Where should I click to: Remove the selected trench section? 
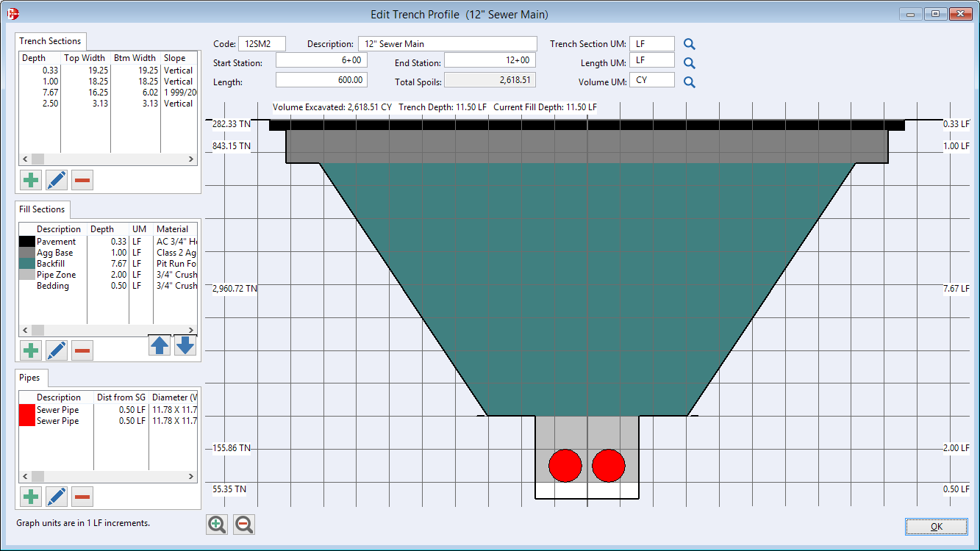(82, 179)
